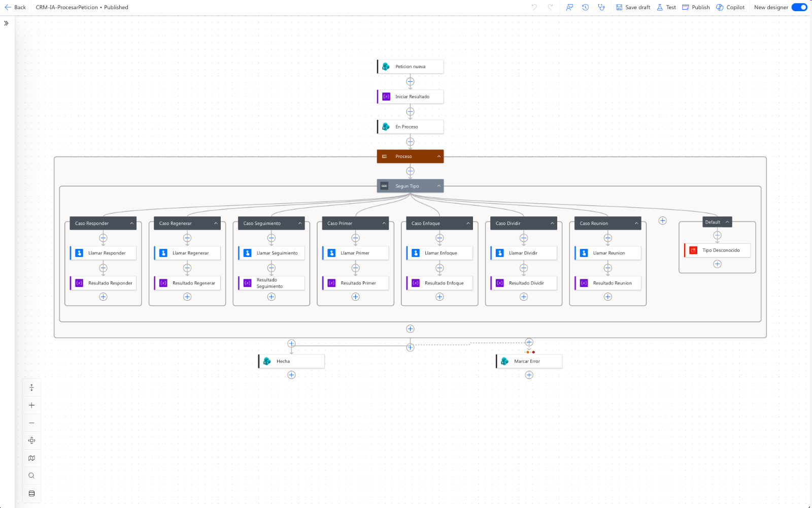Open the Copilot panel

[730, 7]
